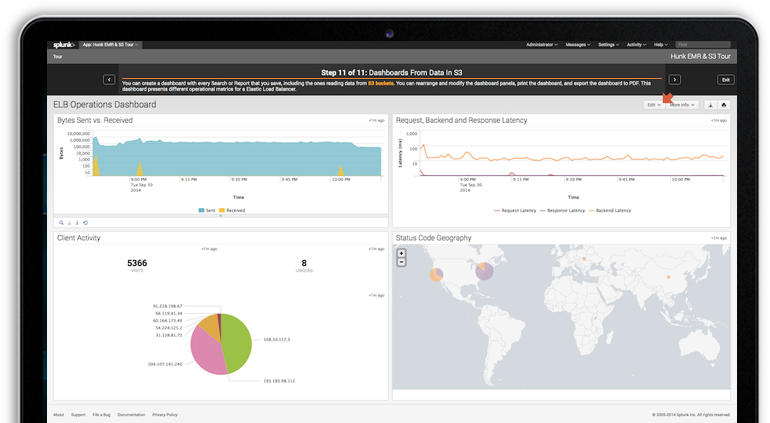Screen dimensions: 770x423
Task: Open the About footer link
Action: coord(58,415)
